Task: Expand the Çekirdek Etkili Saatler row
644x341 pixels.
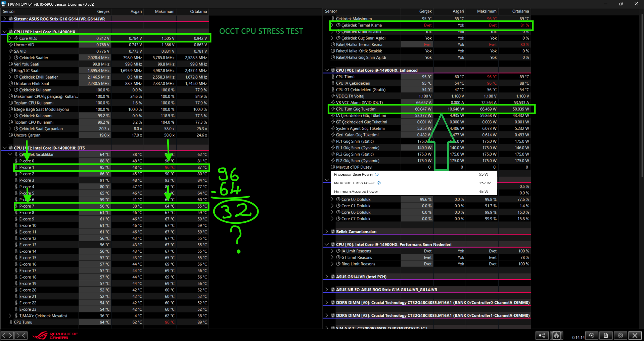Action: 10,77
